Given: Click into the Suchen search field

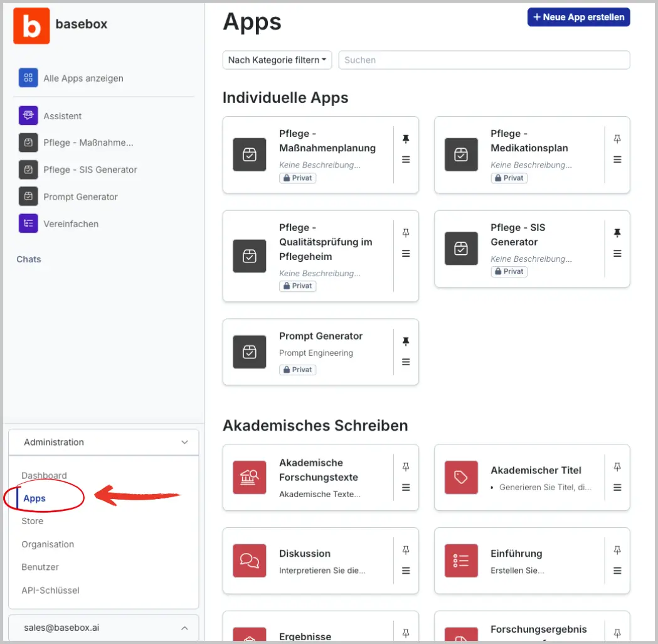Looking at the screenshot, I should tap(484, 60).
